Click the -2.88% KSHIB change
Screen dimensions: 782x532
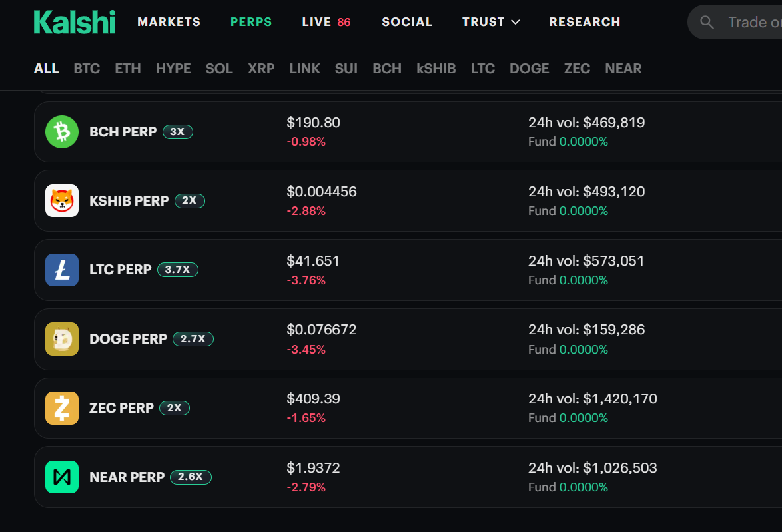click(306, 212)
